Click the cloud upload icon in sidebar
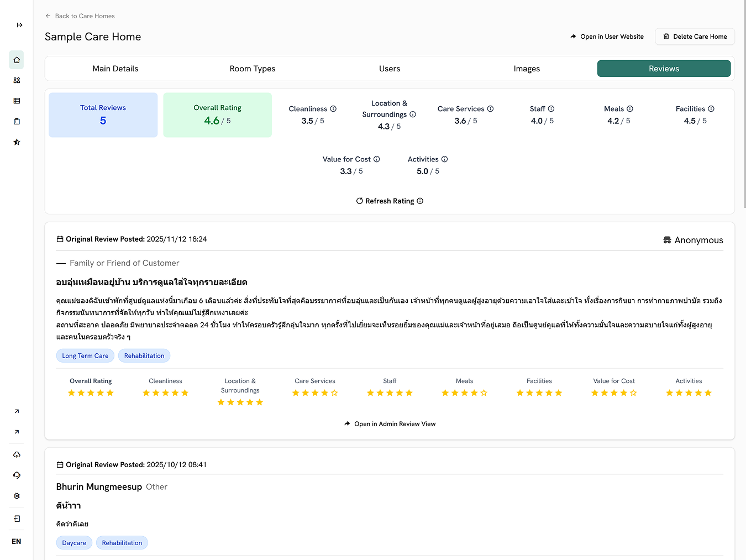The image size is (746, 560). [17, 454]
